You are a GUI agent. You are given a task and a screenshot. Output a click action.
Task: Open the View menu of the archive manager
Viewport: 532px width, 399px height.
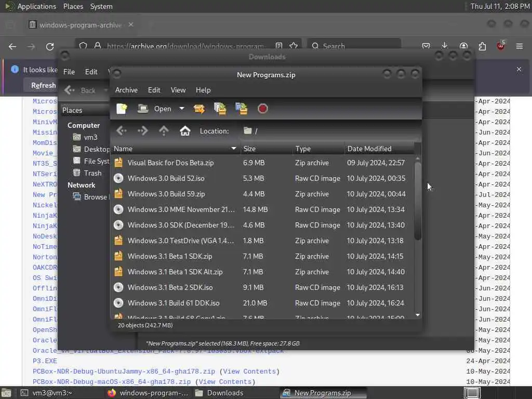(x=178, y=90)
